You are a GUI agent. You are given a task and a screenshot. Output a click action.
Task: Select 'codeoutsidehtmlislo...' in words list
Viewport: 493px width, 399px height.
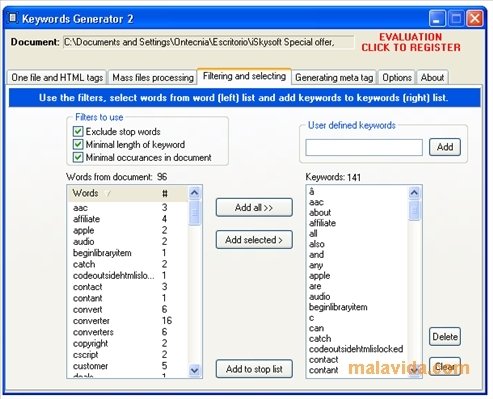click(114, 276)
